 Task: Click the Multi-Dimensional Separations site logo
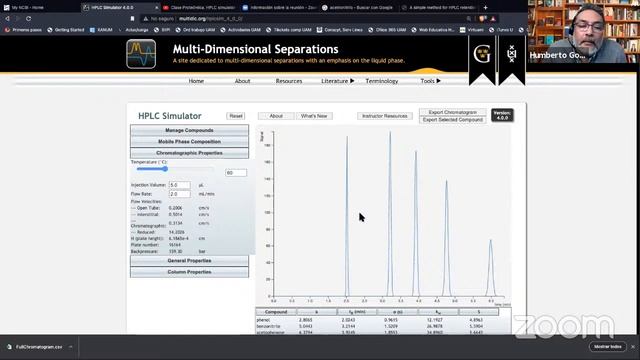point(141,54)
